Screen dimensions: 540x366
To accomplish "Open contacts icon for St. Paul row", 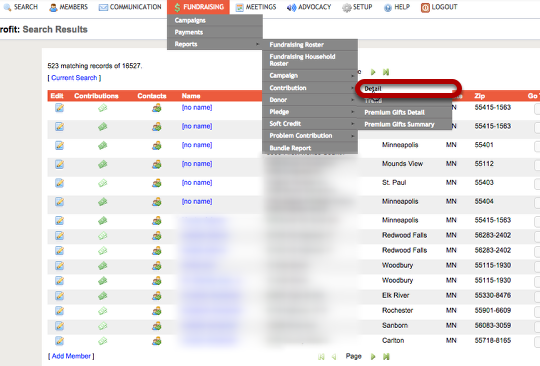I will point(157,183).
